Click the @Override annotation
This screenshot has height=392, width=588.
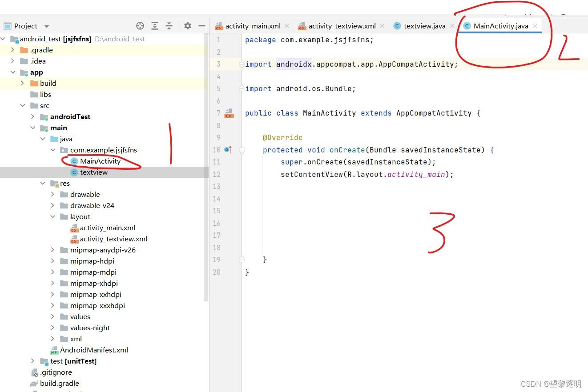pyautogui.click(x=282, y=138)
